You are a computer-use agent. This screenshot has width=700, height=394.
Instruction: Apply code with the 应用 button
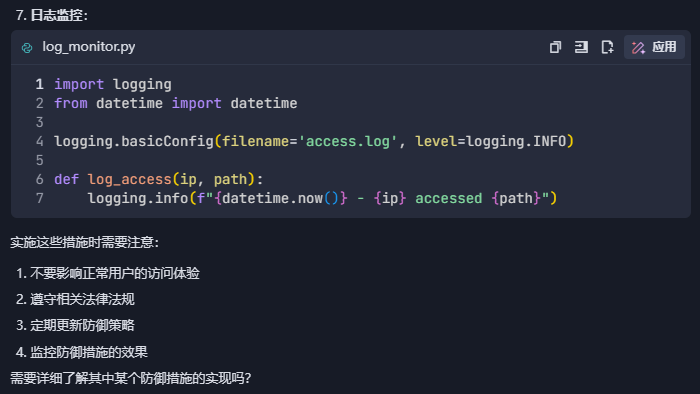tap(654, 47)
